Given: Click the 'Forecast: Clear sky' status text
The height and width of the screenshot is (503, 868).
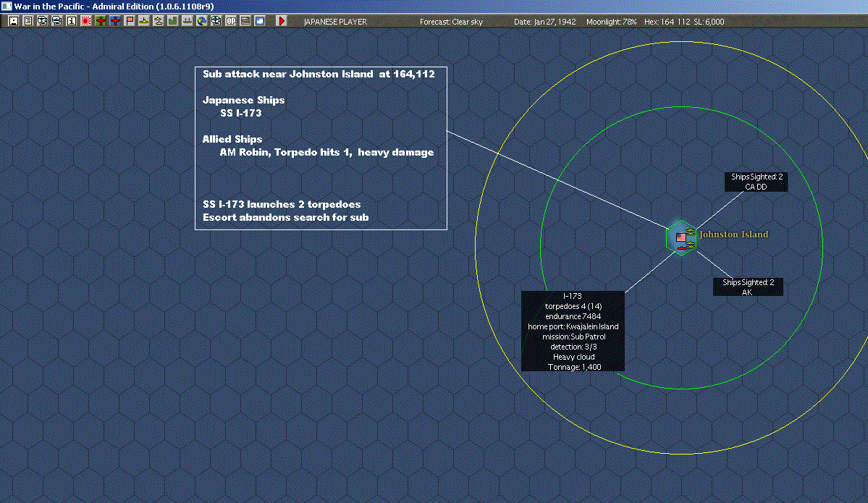Looking at the screenshot, I should pos(451,22).
